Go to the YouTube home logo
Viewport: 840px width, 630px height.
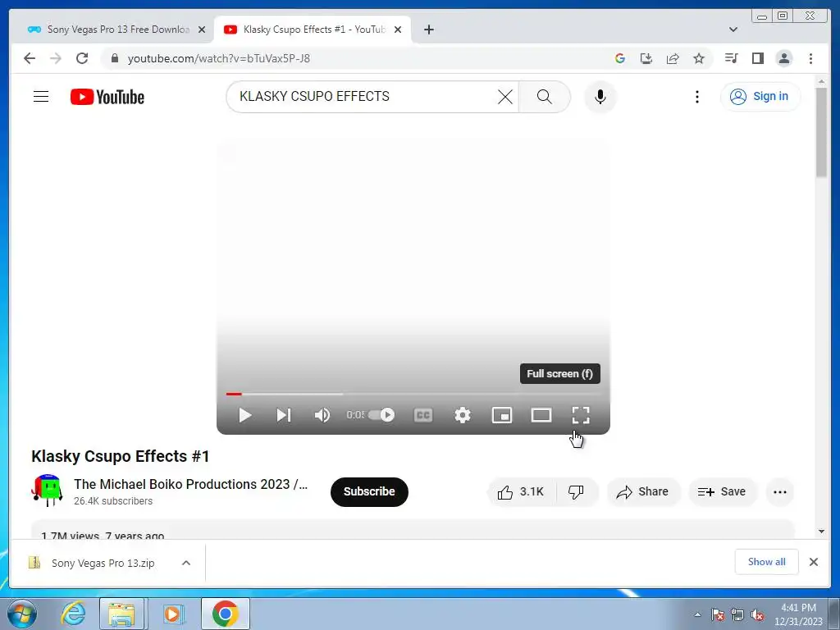coord(107,97)
